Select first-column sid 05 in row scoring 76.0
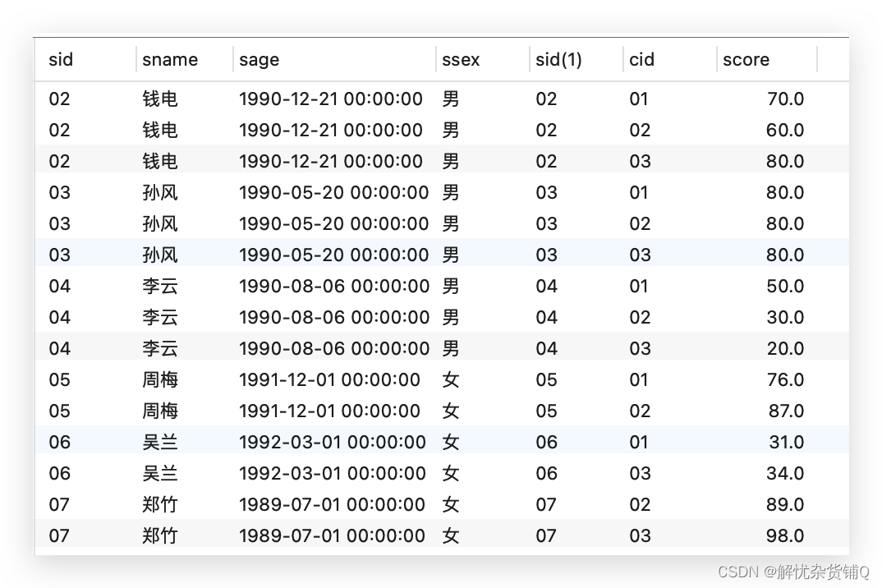The image size is (882, 588). (60, 379)
